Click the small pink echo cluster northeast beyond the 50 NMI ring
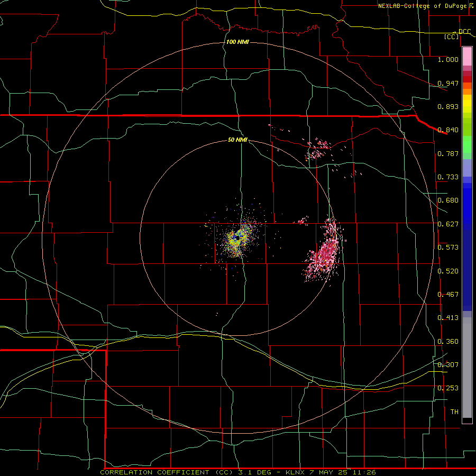This screenshot has width=476, height=476. click(317, 150)
